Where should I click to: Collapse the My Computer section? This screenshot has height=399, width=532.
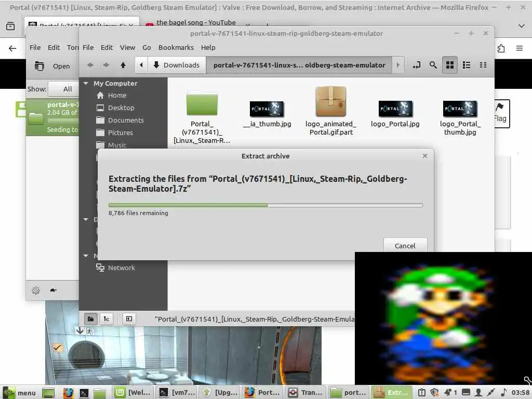(x=86, y=83)
